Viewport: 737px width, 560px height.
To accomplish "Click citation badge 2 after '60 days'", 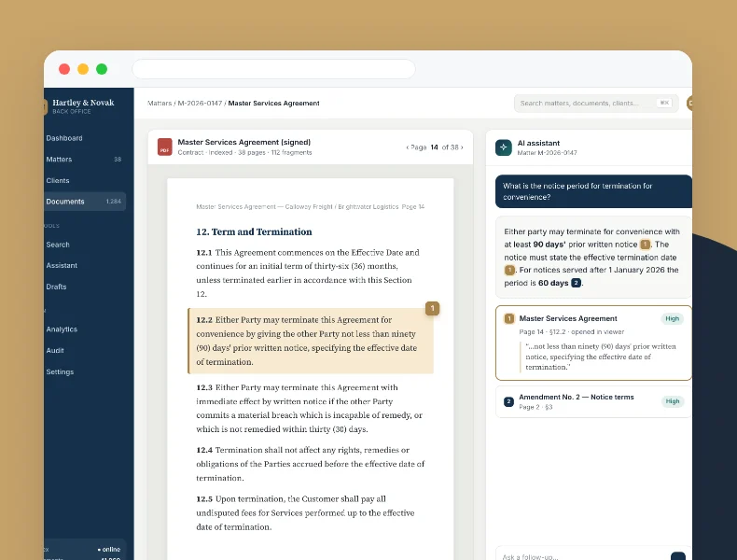I will tap(576, 283).
